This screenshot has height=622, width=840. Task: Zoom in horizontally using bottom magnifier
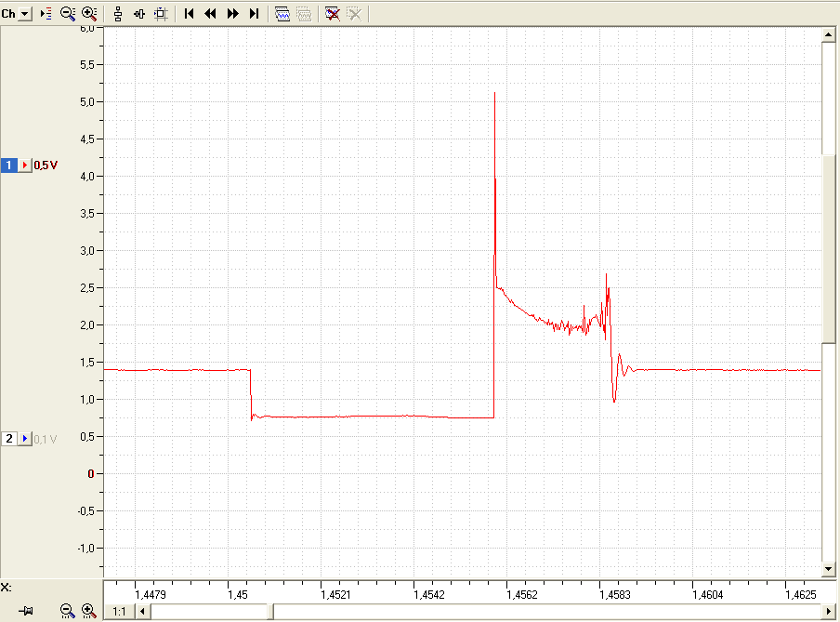tap(89, 610)
